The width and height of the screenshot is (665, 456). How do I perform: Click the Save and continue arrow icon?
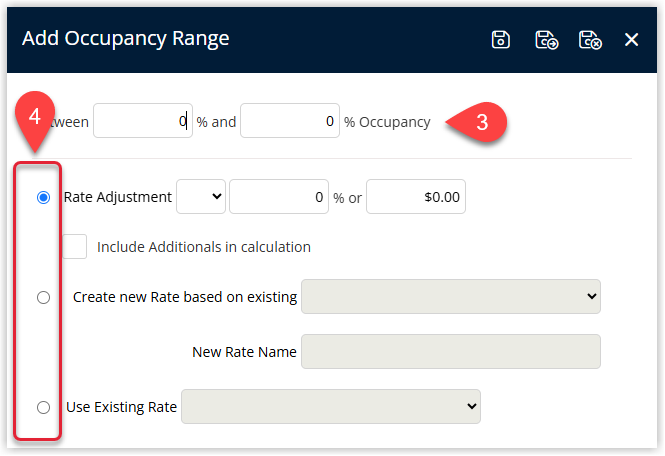pos(546,40)
